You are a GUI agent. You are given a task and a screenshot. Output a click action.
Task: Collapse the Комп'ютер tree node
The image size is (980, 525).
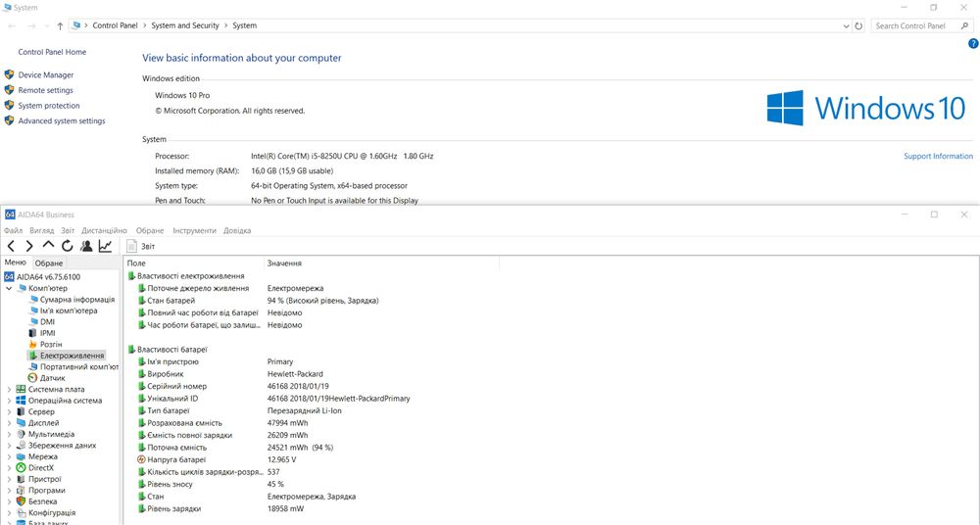[9, 288]
